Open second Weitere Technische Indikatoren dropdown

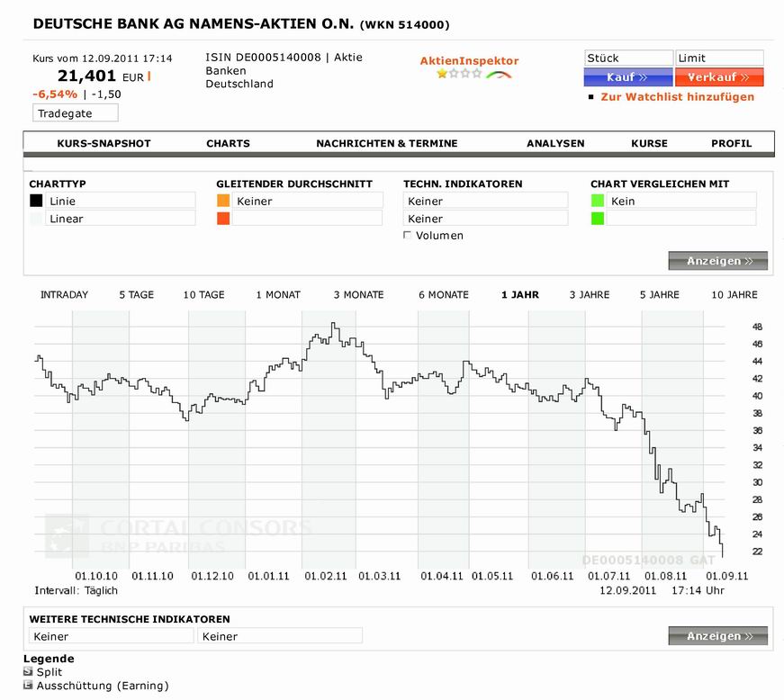(280, 636)
